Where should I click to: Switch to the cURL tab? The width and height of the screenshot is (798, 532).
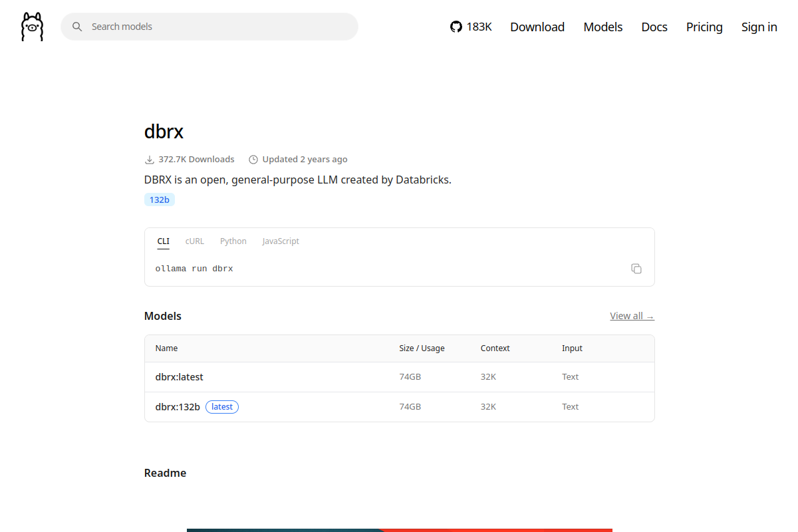195,241
